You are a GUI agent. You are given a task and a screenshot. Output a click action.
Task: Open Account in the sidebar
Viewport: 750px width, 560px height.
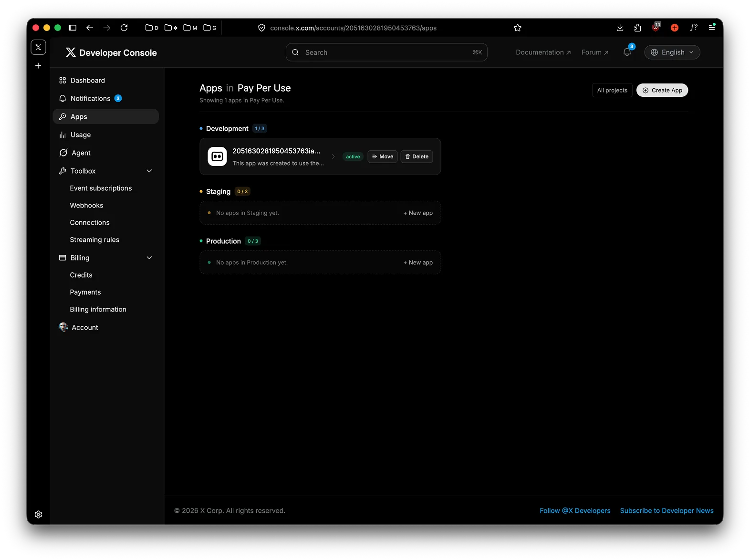tap(105, 327)
